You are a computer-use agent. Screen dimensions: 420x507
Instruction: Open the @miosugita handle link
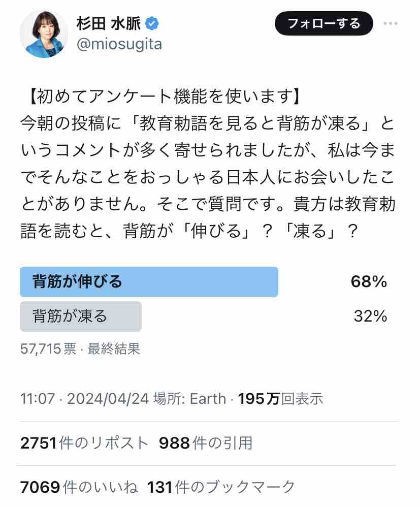pyautogui.click(x=119, y=44)
